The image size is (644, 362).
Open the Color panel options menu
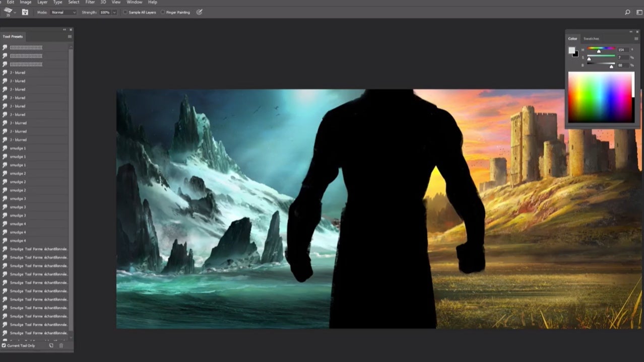(x=636, y=39)
